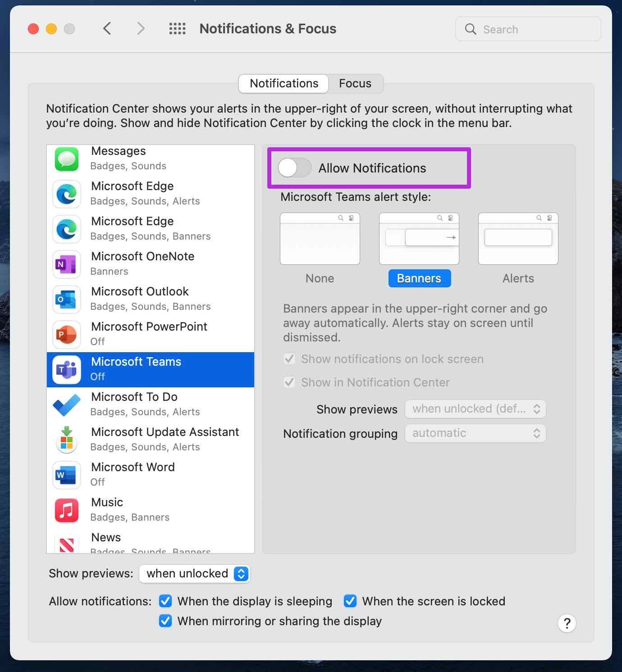
Task: Expand Show previews when unlocked (def...) dropdown
Action: pos(476,409)
